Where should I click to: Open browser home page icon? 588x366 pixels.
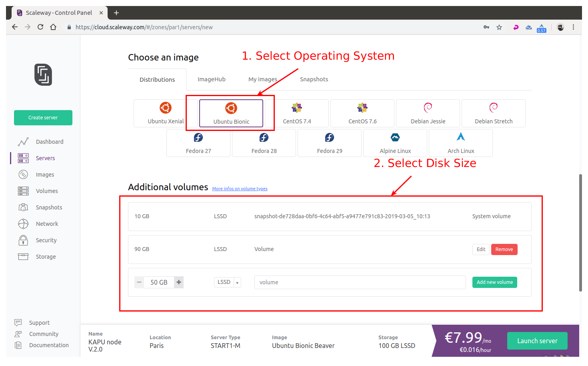pyautogui.click(x=53, y=27)
